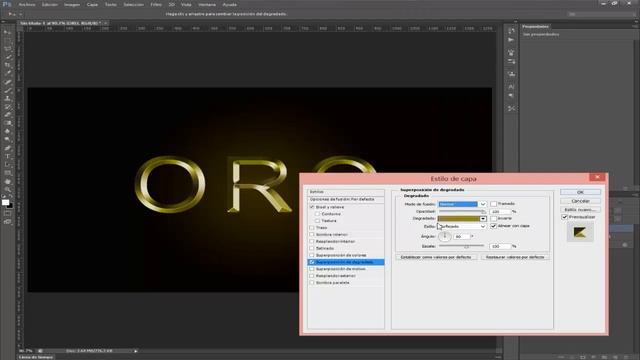Open the gradient picker dropdown arrow
640x360 pixels.
pos(483,219)
